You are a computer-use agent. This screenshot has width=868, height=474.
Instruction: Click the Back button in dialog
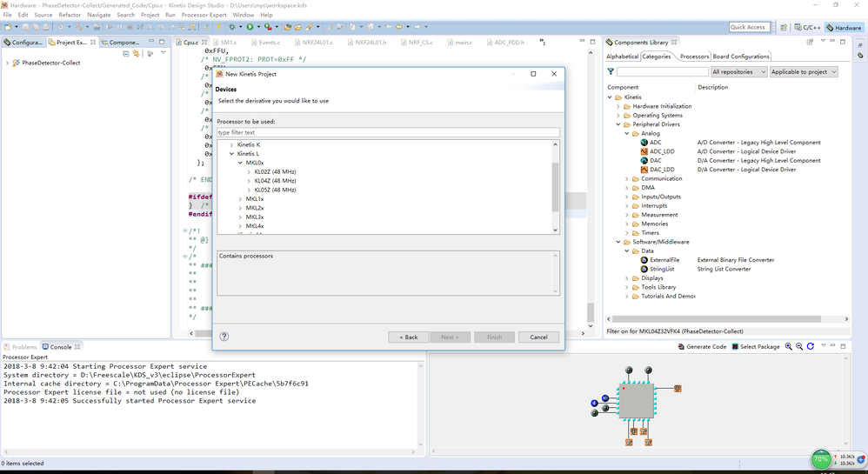tap(409, 337)
